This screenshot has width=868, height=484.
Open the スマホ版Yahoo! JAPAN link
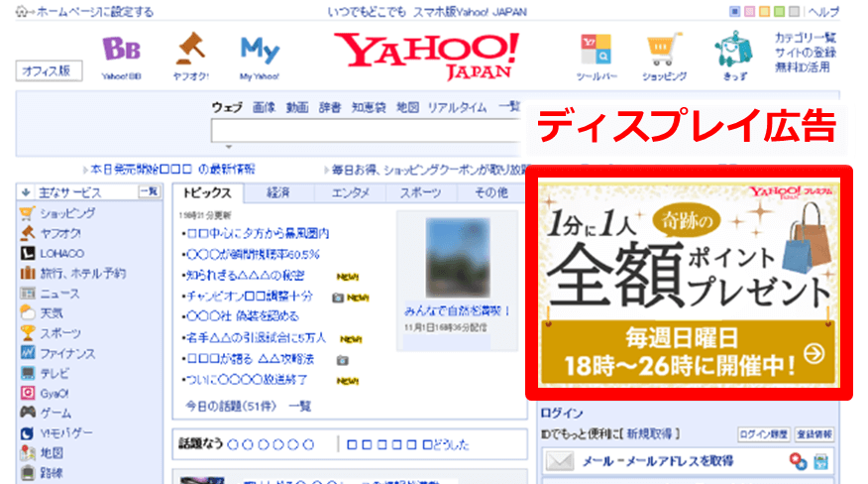coord(470,11)
